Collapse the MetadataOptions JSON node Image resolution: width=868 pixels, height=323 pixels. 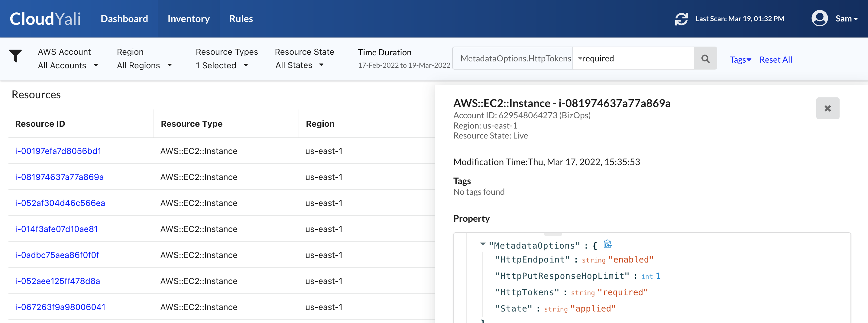(483, 244)
